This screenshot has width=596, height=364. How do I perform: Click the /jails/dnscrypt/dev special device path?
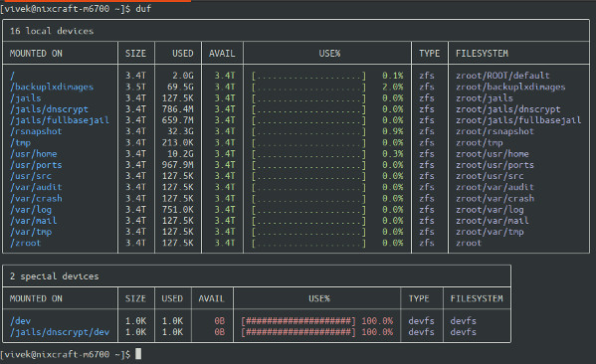coord(60,332)
